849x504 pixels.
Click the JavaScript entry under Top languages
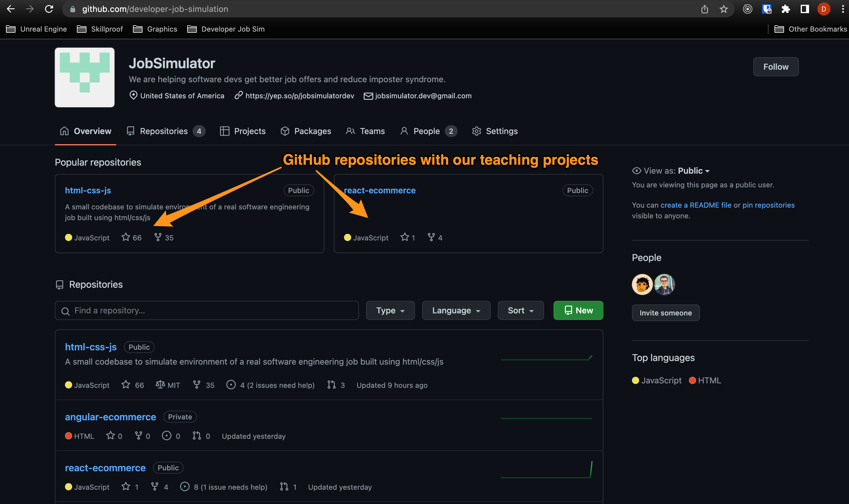657,380
